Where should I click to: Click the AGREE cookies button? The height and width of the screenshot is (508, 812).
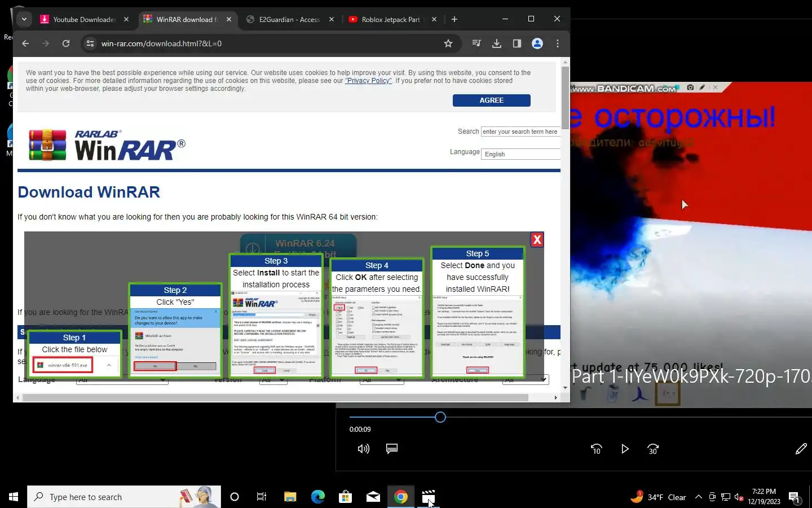click(492, 100)
